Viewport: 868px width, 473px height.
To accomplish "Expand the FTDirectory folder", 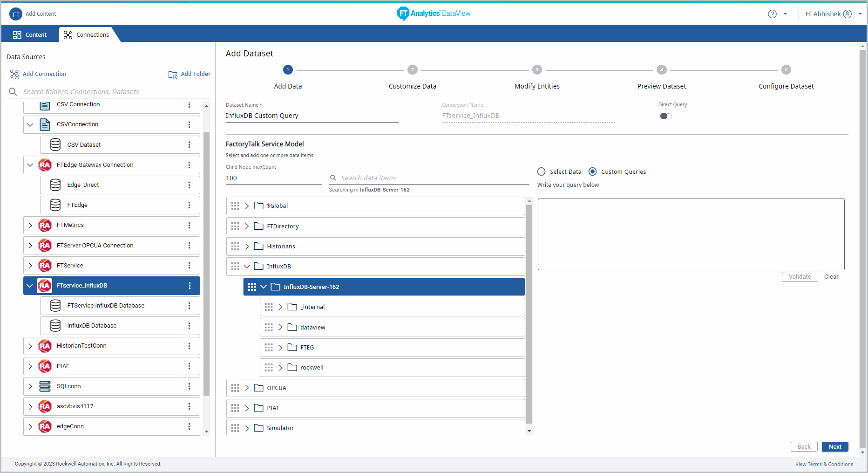I will click(247, 226).
